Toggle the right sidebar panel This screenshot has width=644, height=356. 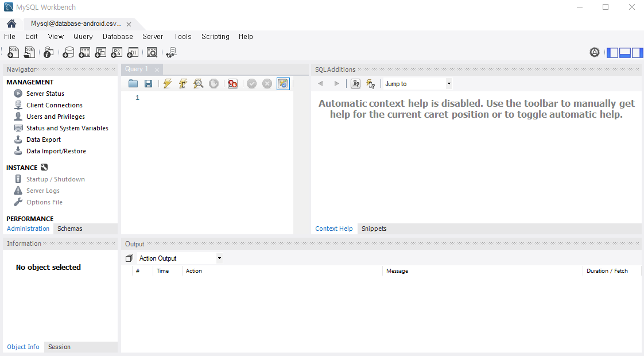[637, 53]
